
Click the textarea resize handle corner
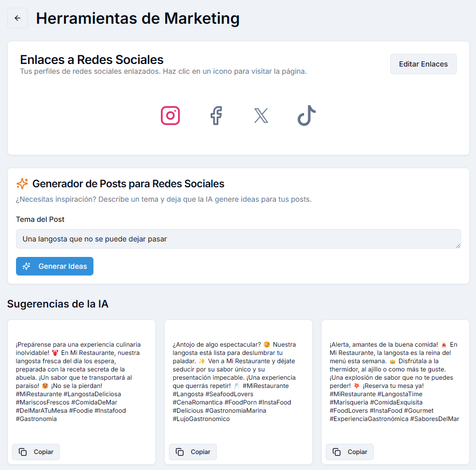pos(458,246)
